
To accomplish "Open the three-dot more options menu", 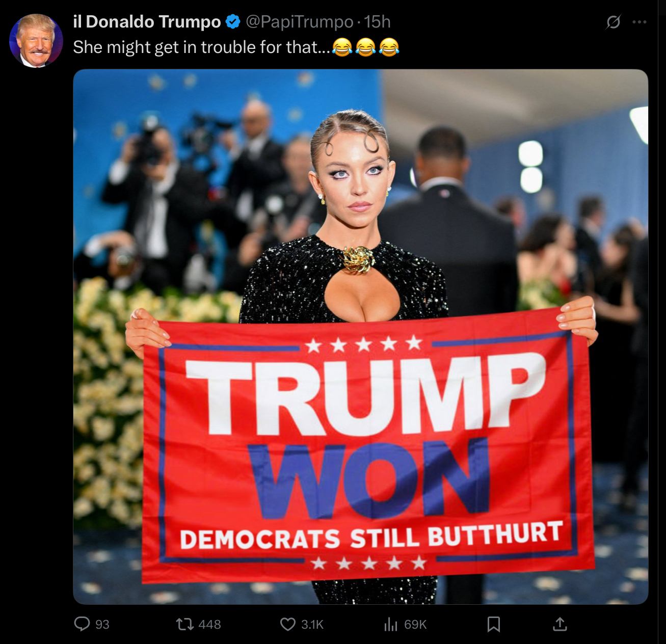I will pyautogui.click(x=640, y=22).
